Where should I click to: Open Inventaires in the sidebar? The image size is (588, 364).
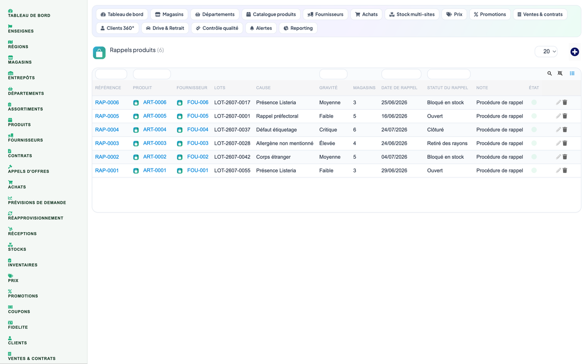pos(23,263)
